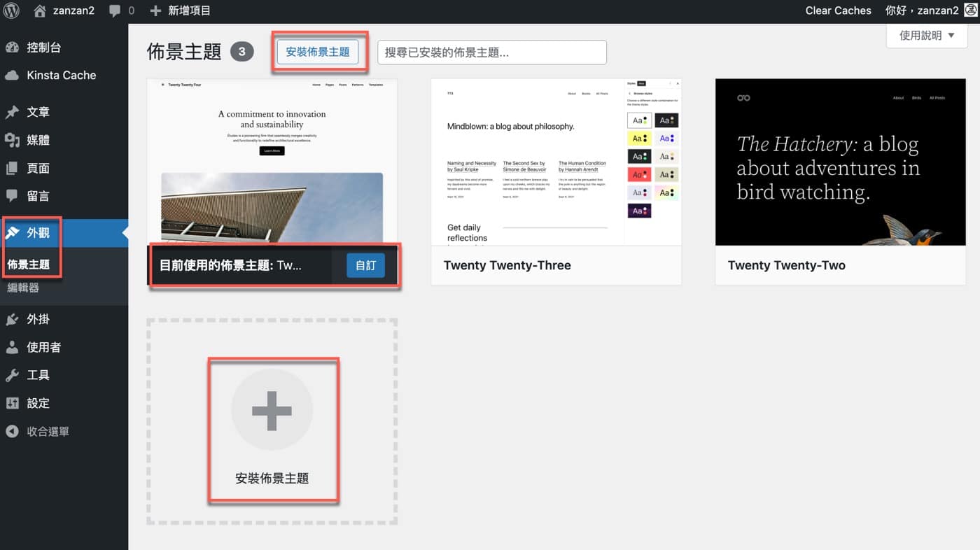Click the Twenty Twenty-Three theme name
Viewport: 980px width, 550px height.
point(507,265)
